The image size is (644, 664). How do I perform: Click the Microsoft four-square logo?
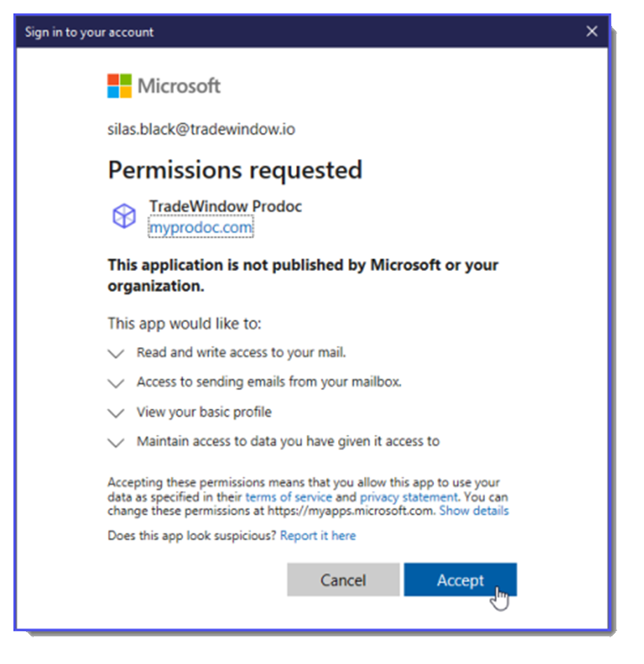(120, 86)
